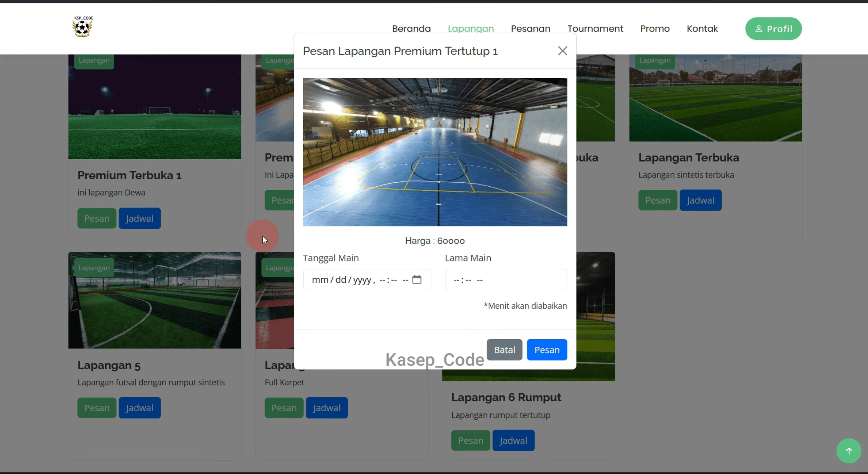The height and width of the screenshot is (474, 868).
Task: Click Jadwal under Lapangan Terbuka
Action: click(x=700, y=200)
